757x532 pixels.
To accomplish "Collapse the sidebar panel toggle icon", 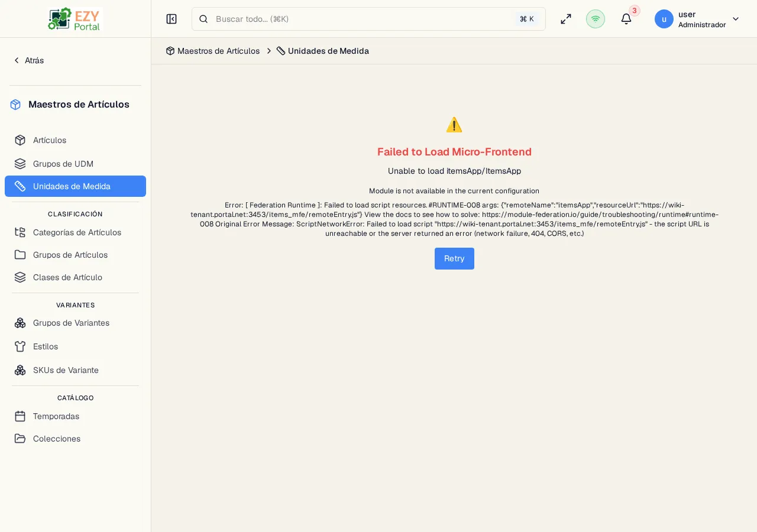I will 172,19.
